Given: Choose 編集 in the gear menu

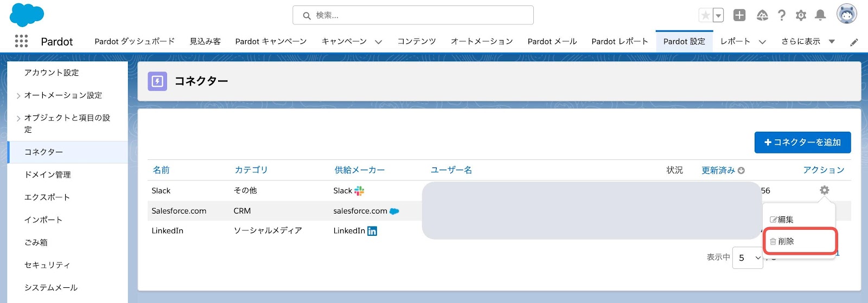Looking at the screenshot, I should [x=782, y=220].
